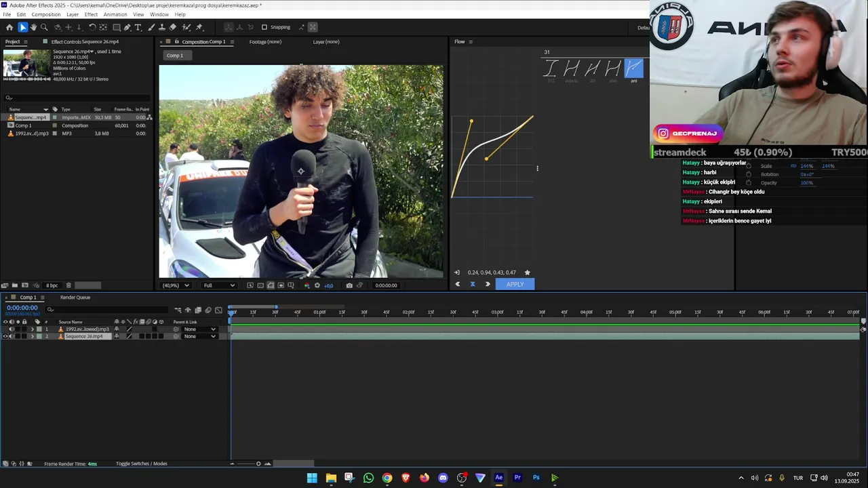Image resolution: width=868 pixels, height=488 pixels.
Task: Open the Project panel menu
Action: [x=26, y=42]
